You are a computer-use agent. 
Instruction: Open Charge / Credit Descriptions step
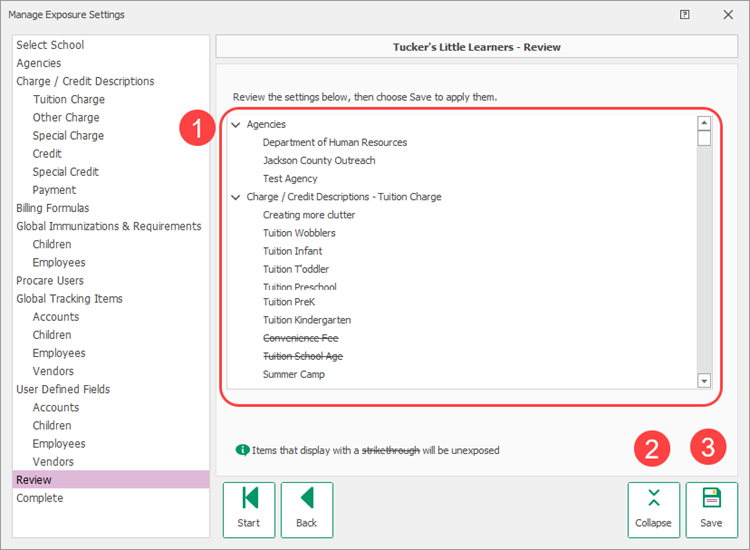tap(85, 81)
